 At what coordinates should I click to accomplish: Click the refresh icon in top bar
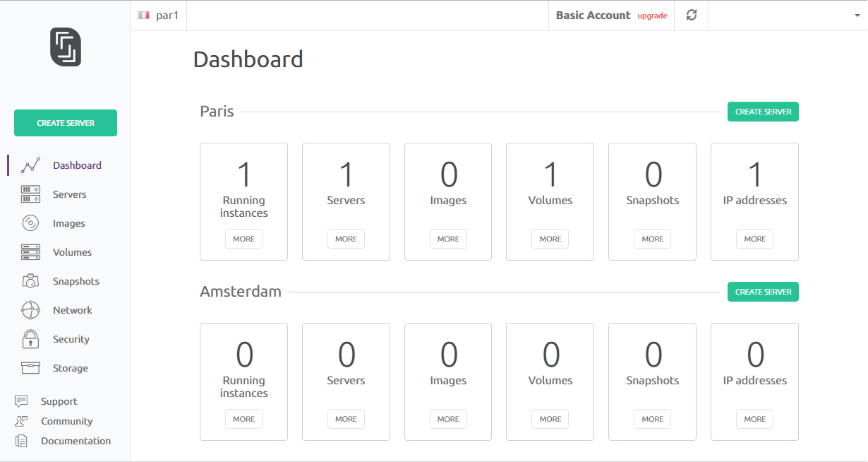tap(692, 15)
